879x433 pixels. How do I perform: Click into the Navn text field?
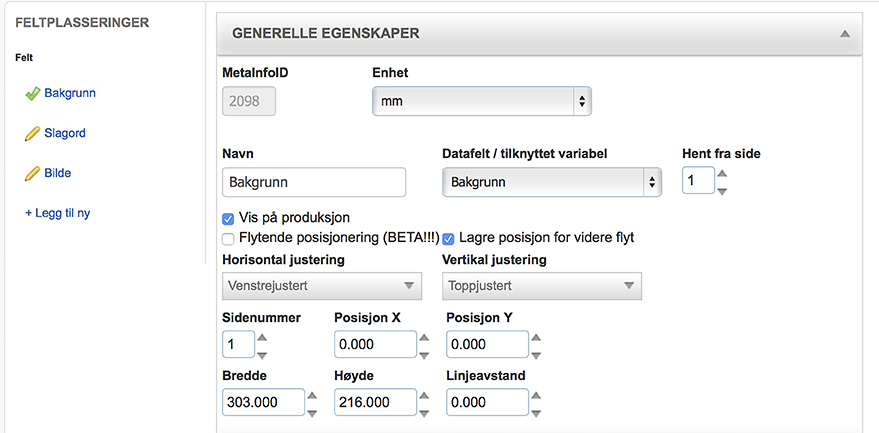tap(313, 182)
